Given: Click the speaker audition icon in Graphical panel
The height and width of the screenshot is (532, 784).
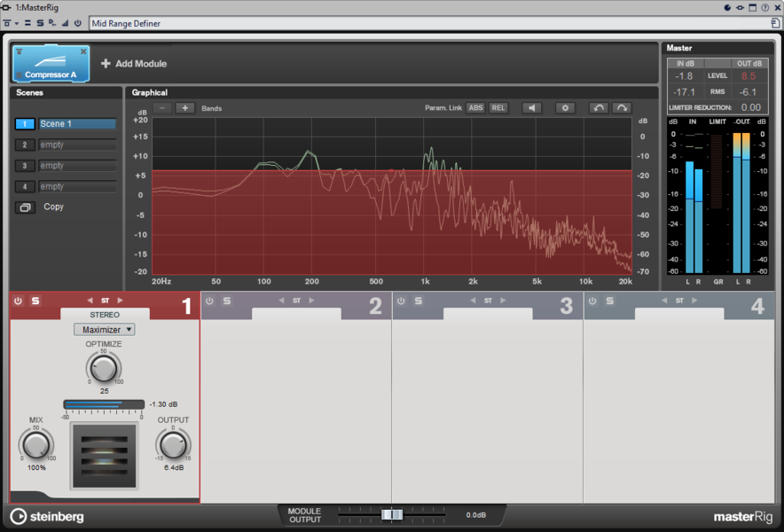Looking at the screenshot, I should 531,108.
